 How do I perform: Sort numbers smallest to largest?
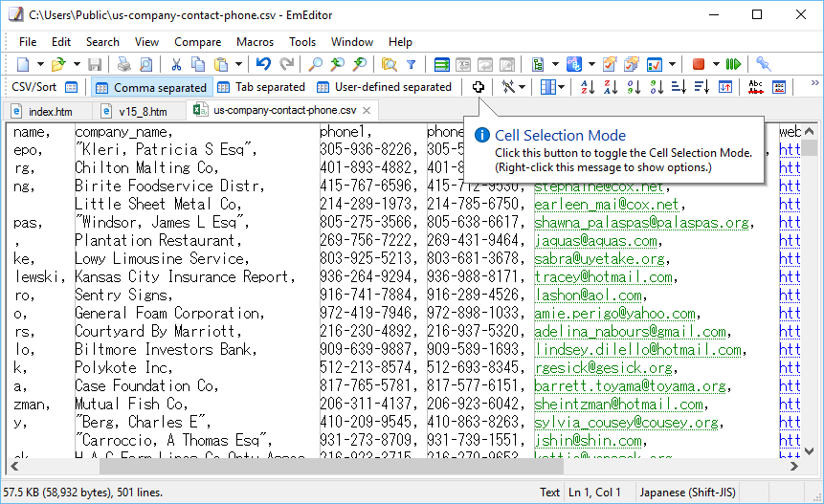click(634, 87)
